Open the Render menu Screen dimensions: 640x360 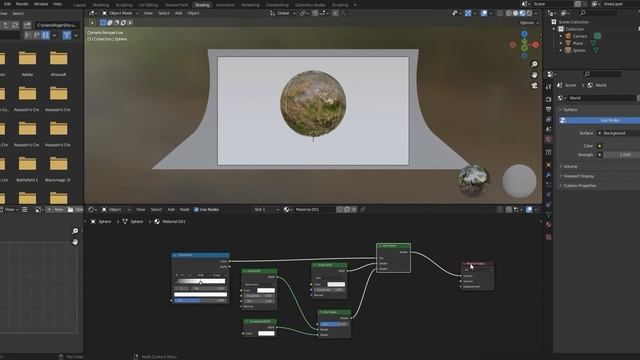tap(22, 4)
